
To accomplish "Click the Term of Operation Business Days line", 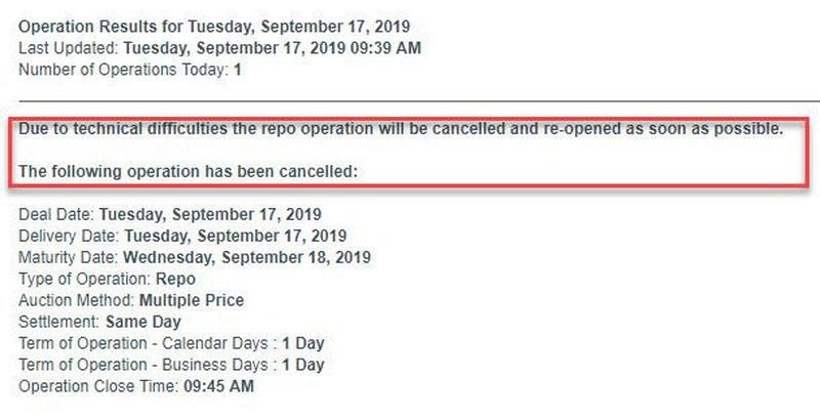I will [x=171, y=365].
